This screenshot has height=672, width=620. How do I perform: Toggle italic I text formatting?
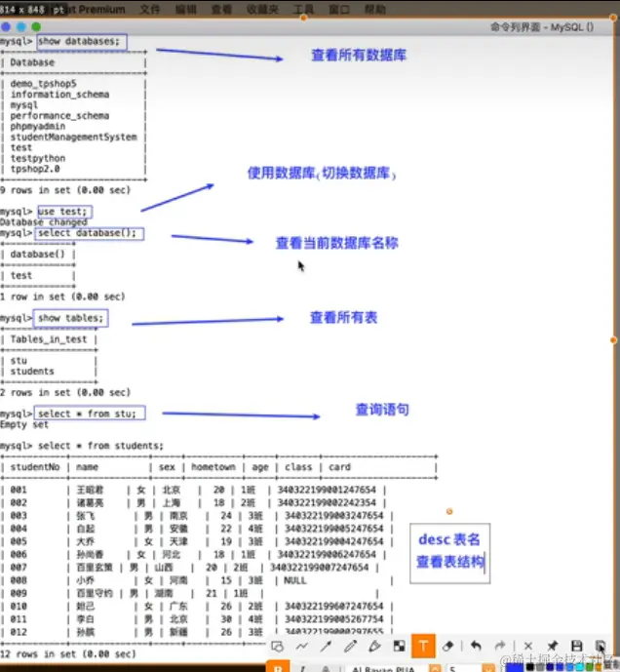click(x=303, y=668)
